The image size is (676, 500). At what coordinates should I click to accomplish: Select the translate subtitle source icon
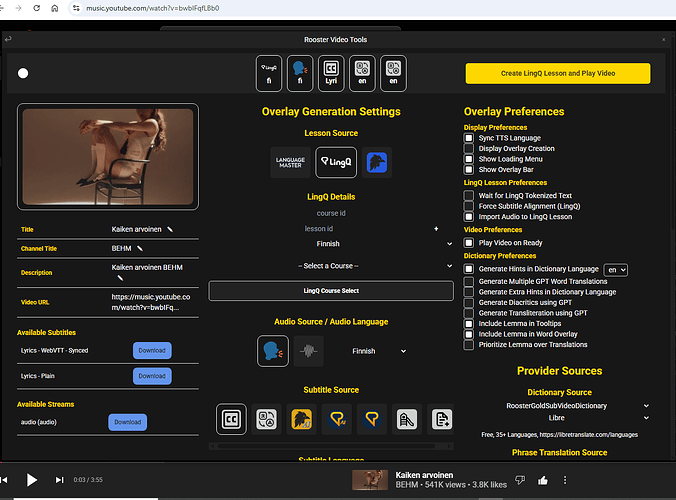[266, 419]
